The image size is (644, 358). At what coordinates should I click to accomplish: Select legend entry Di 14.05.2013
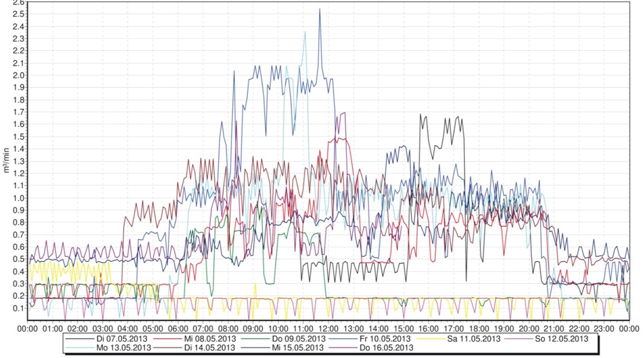(x=195, y=348)
